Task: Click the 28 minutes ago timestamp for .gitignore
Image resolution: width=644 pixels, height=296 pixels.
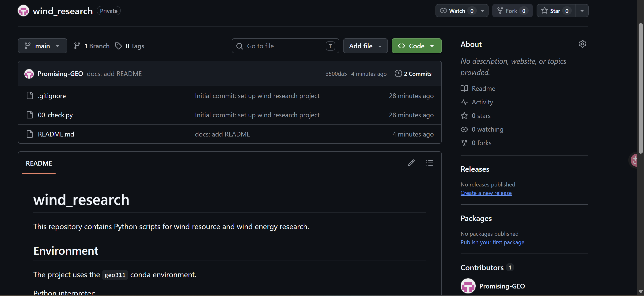Action: click(411, 95)
